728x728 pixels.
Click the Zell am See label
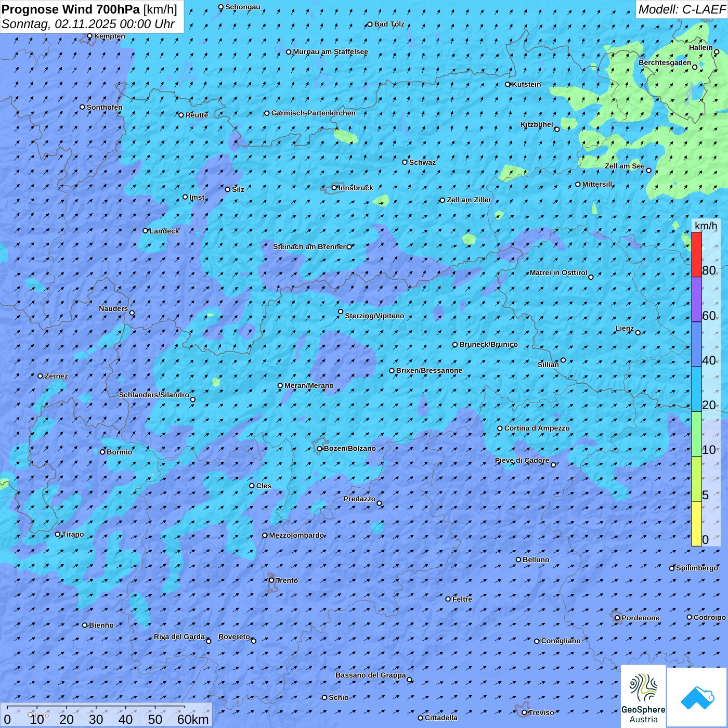[625, 166]
